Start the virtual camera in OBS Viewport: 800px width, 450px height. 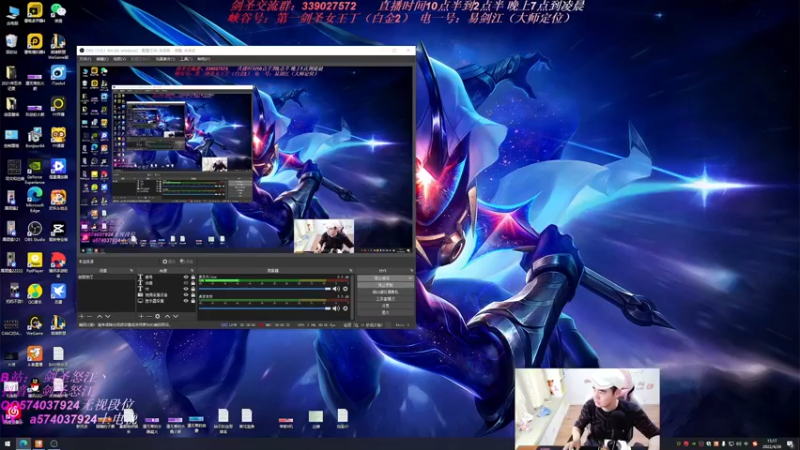[385, 292]
